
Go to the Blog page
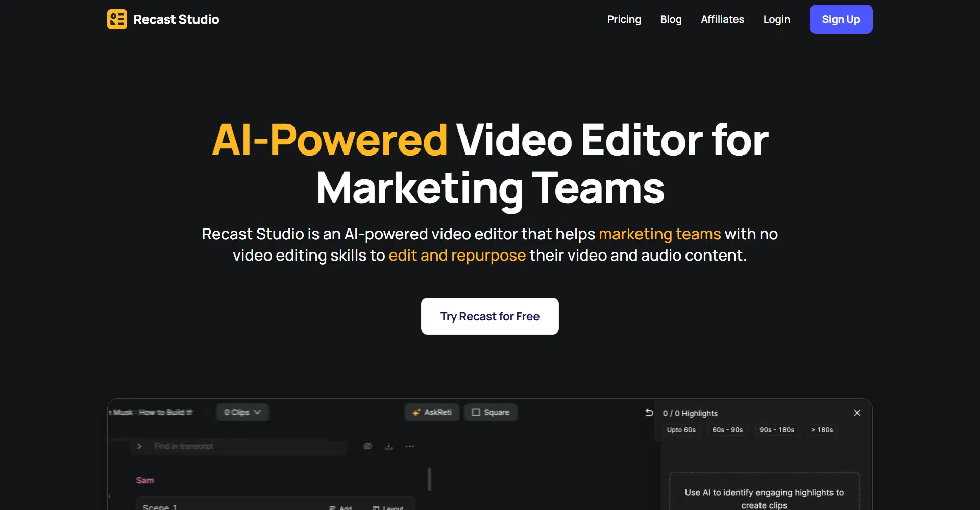[x=671, y=19]
